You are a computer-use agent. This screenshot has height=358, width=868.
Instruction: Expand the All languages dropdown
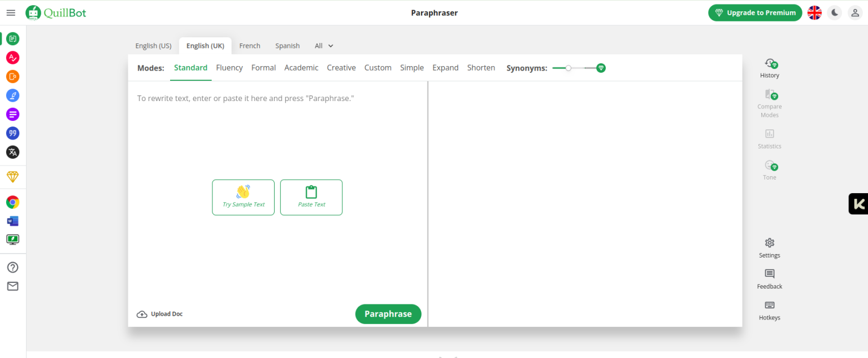324,46
